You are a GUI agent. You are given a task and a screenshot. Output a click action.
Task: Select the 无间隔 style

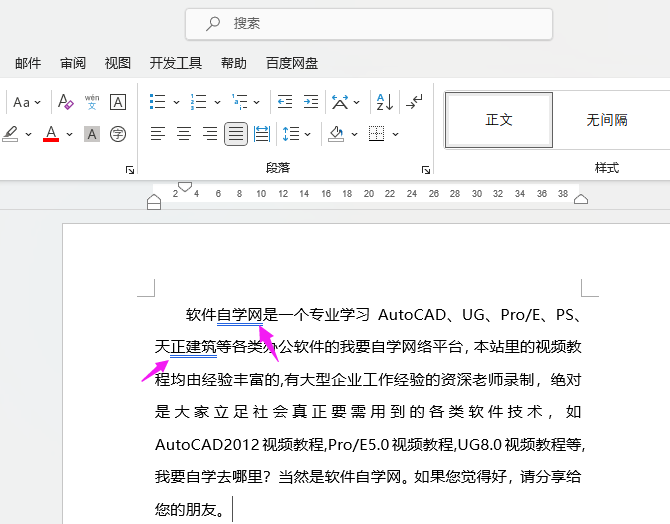point(607,120)
